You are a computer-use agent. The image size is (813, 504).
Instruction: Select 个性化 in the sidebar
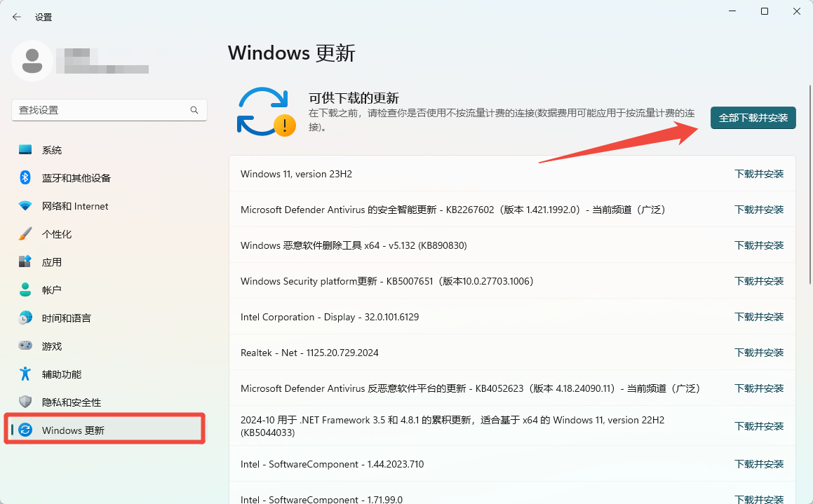[109, 233]
